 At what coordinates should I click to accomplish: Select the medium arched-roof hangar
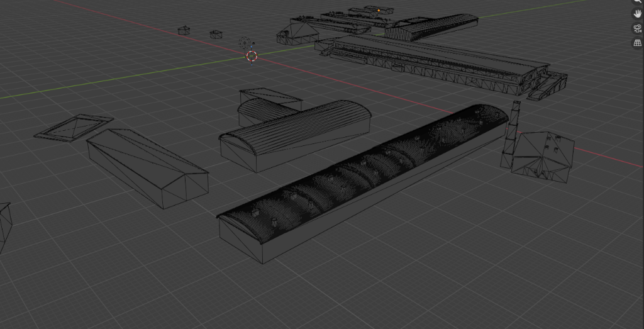click(296, 134)
